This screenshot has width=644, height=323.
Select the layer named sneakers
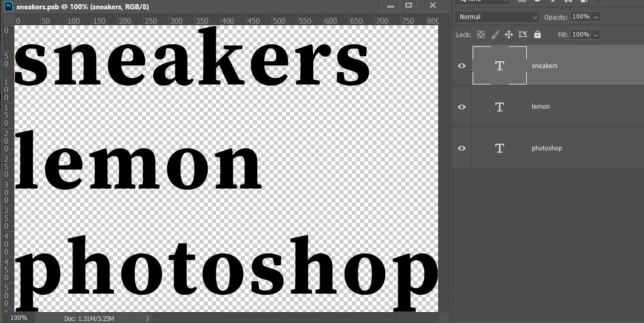(x=545, y=66)
